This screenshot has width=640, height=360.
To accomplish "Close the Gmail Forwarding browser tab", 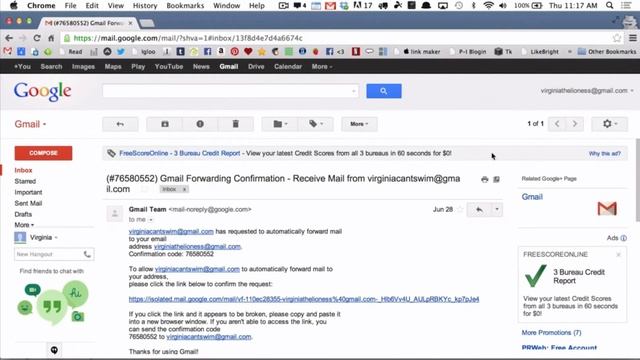I will 130,23.
